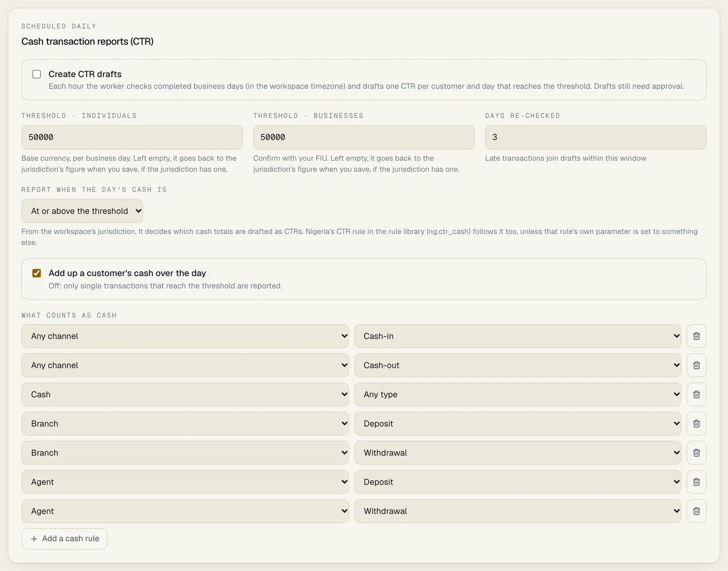Trash the Agent / Deposit rule
The height and width of the screenshot is (571, 728).
(696, 482)
